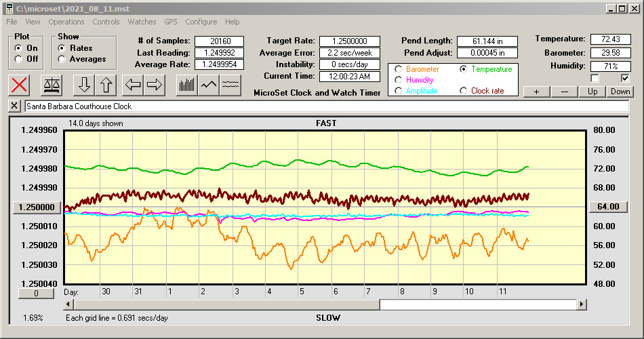This screenshot has height=339, width=644.
Task: Click the empty scrollbar track right of thumb
Action: pos(478,304)
